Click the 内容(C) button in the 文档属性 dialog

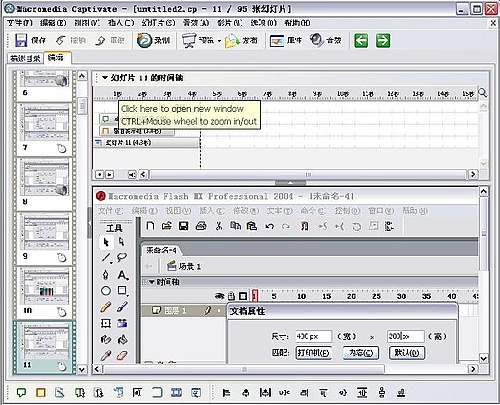pyautogui.click(x=361, y=353)
